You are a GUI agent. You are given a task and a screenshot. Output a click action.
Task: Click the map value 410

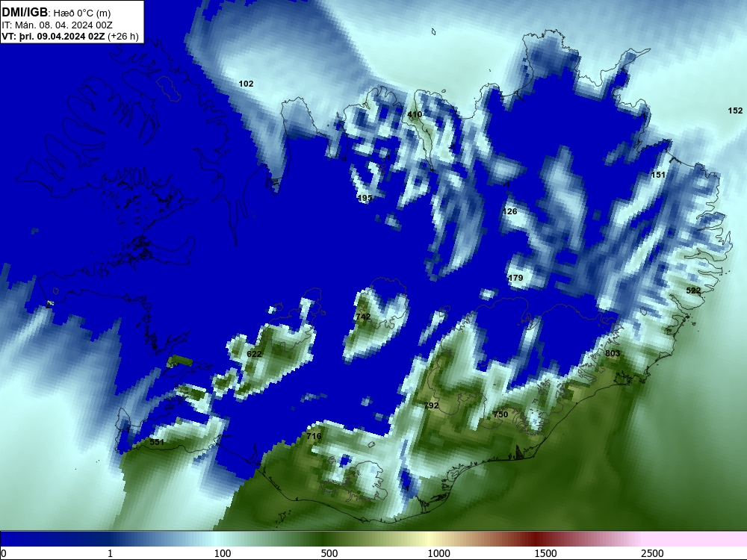(415, 114)
